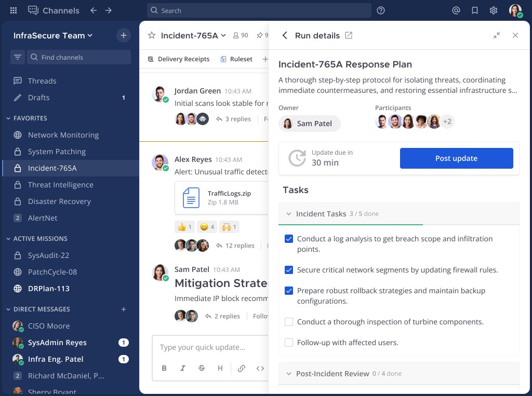Uncheck the firewall rules task
The height and width of the screenshot is (396, 532).
pyautogui.click(x=289, y=270)
